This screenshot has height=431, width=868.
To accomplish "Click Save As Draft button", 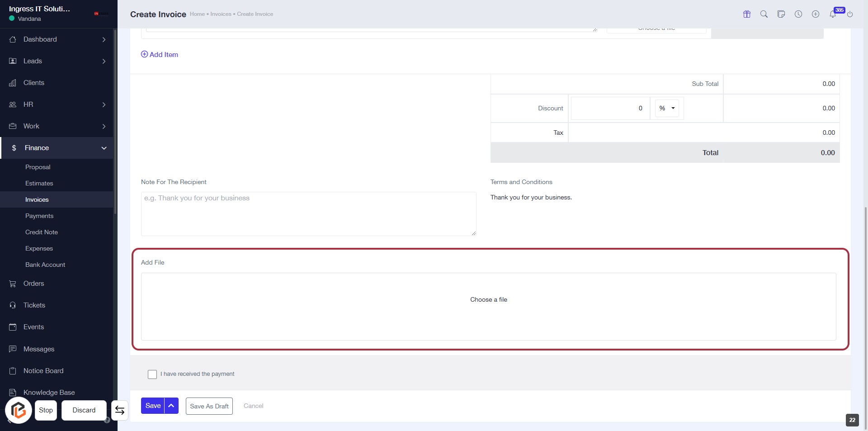I will coord(209,406).
